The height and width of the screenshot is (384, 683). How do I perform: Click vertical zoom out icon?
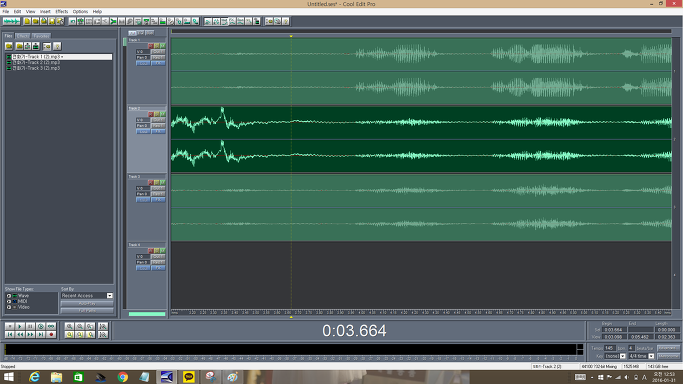click(103, 334)
